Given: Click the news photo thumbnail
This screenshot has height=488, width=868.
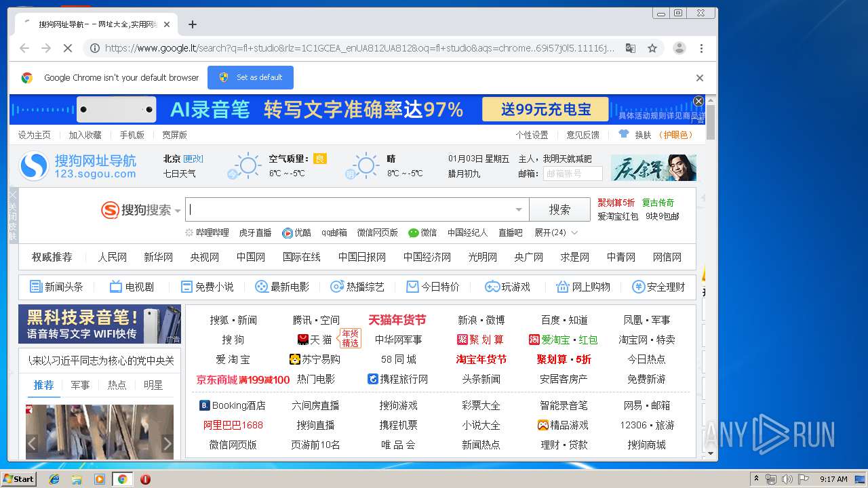Looking at the screenshot, I should (x=100, y=432).
